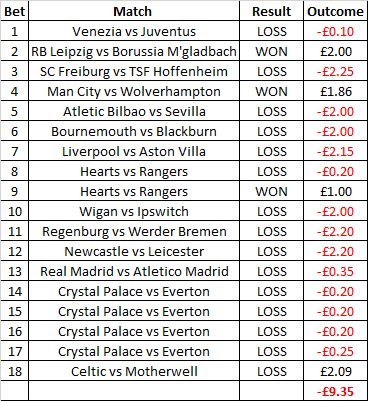This screenshot has width=368, height=401.
Task: Select the Atletic Bilbao vs Sevilla cell
Action: tap(134, 111)
